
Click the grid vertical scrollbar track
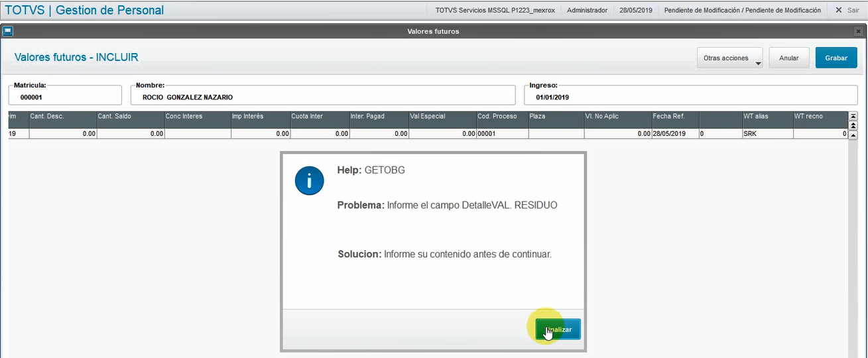[x=853, y=249]
